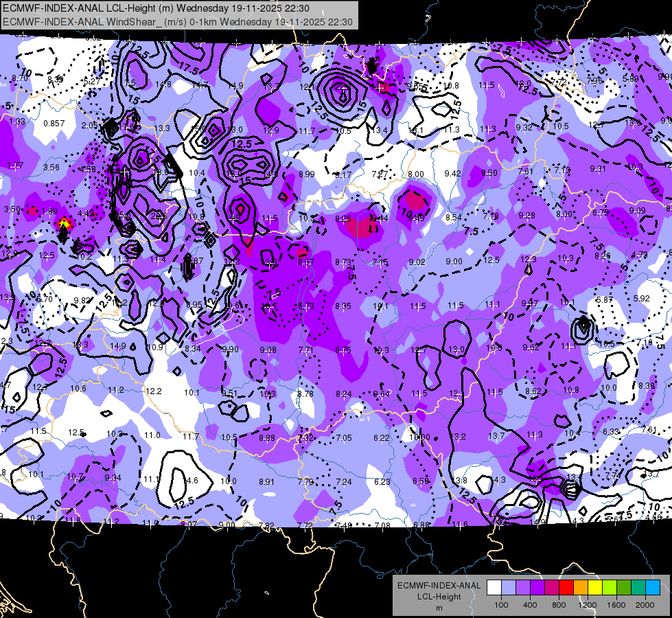The height and width of the screenshot is (618, 672).
Task: Select the red legend color box
Action: (566, 588)
